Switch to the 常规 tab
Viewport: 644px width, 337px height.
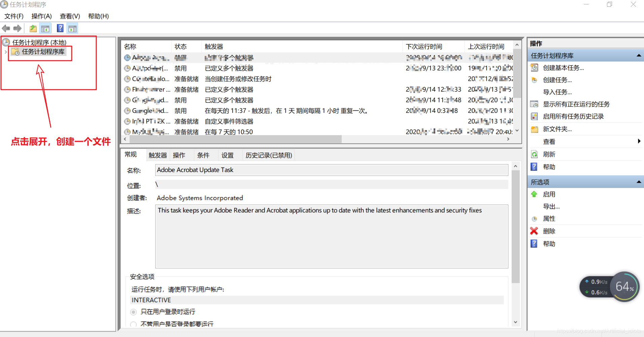pyautogui.click(x=131, y=154)
